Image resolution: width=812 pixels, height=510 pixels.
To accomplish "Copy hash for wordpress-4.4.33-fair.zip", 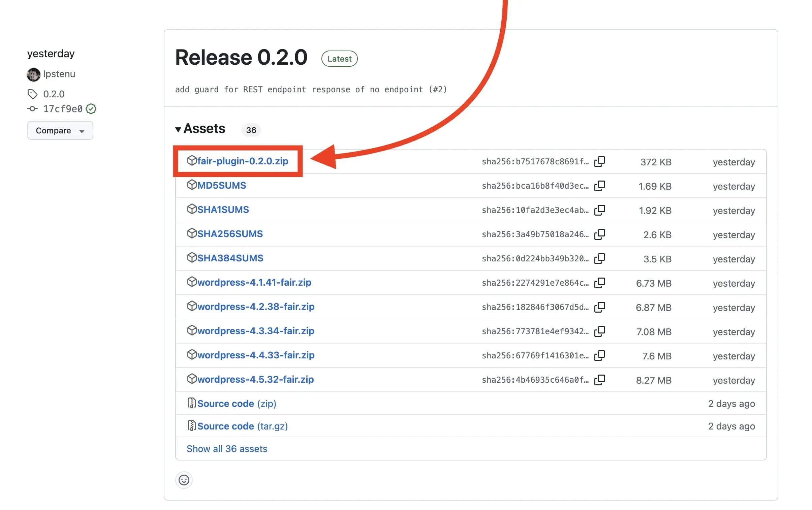I will pyautogui.click(x=599, y=356).
